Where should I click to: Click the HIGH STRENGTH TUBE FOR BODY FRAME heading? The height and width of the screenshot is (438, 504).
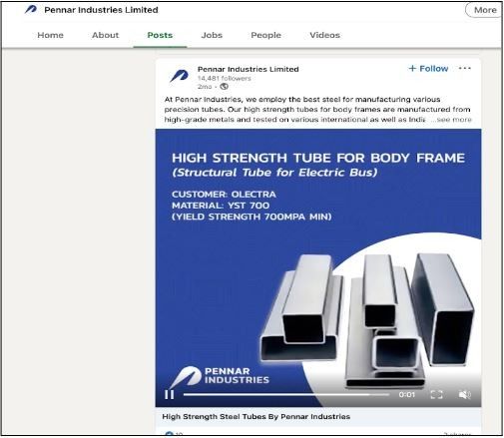tap(318, 158)
